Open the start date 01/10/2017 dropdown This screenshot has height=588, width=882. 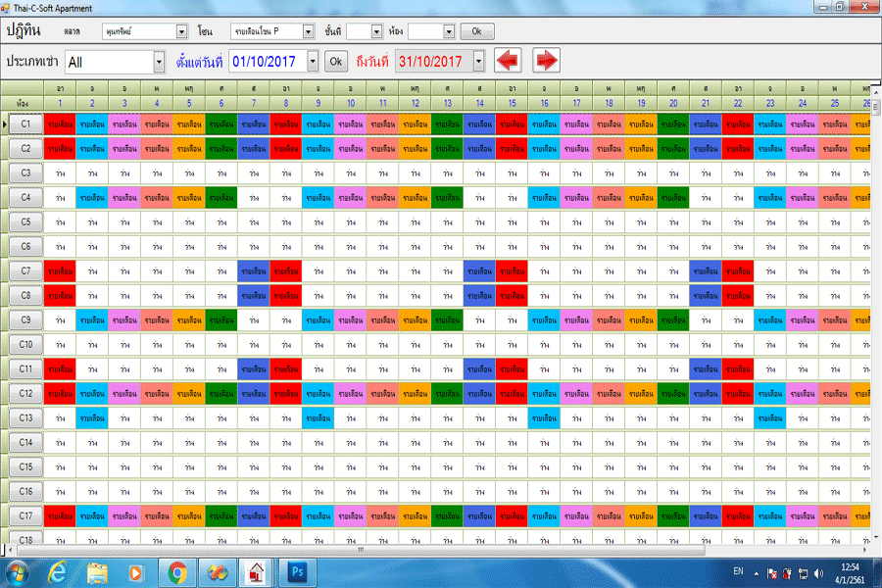(313, 62)
